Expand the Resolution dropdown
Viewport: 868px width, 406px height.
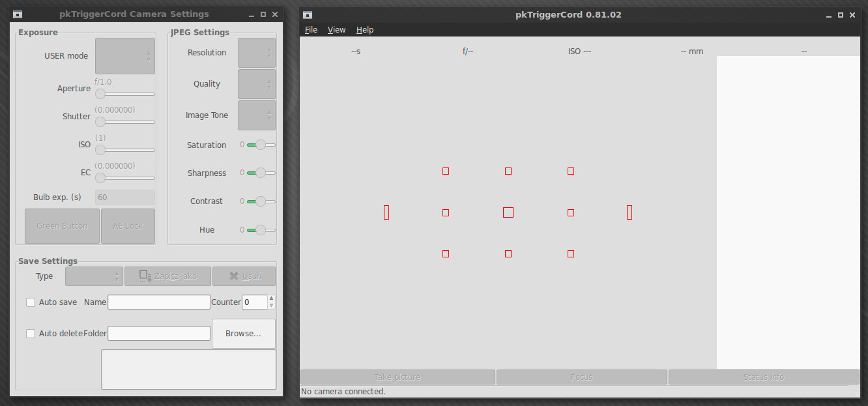pyautogui.click(x=257, y=53)
